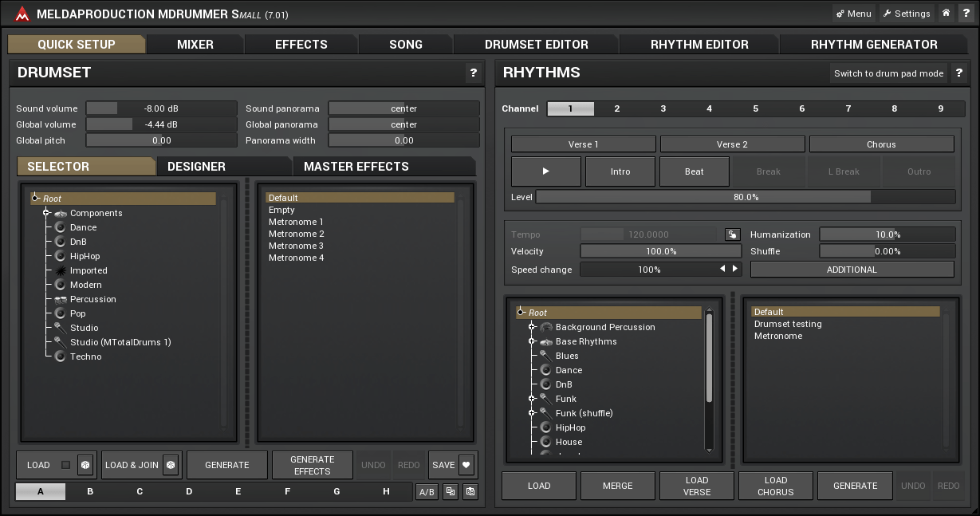Click the Generate Effects button
This screenshot has width=980, height=516.
point(313,465)
